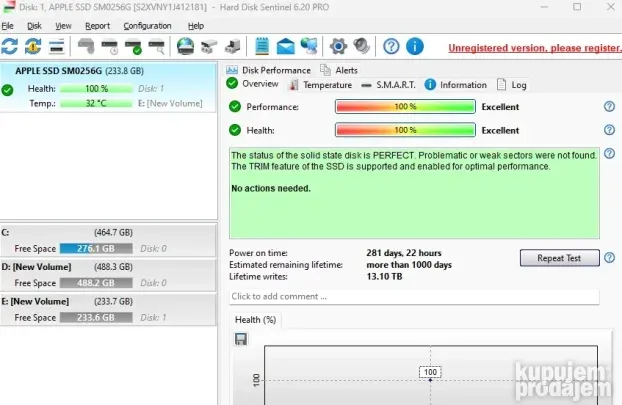Open the Report menu
Image resolution: width=622 pixels, height=405 pixels.
click(97, 25)
